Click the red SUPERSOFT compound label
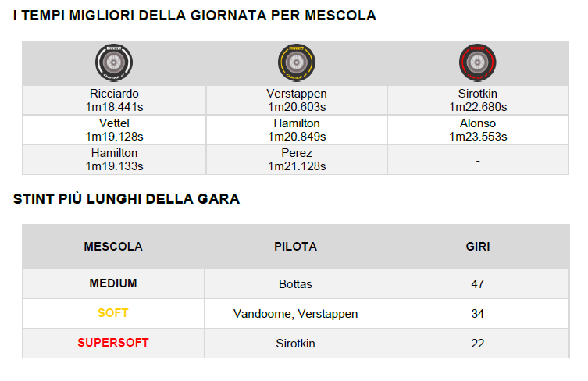The image size is (588, 381). coord(113,343)
